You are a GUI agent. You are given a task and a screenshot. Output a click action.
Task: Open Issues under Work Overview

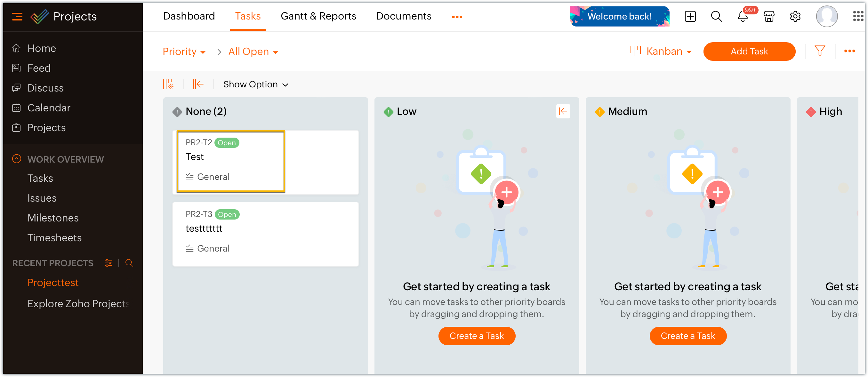(x=42, y=198)
